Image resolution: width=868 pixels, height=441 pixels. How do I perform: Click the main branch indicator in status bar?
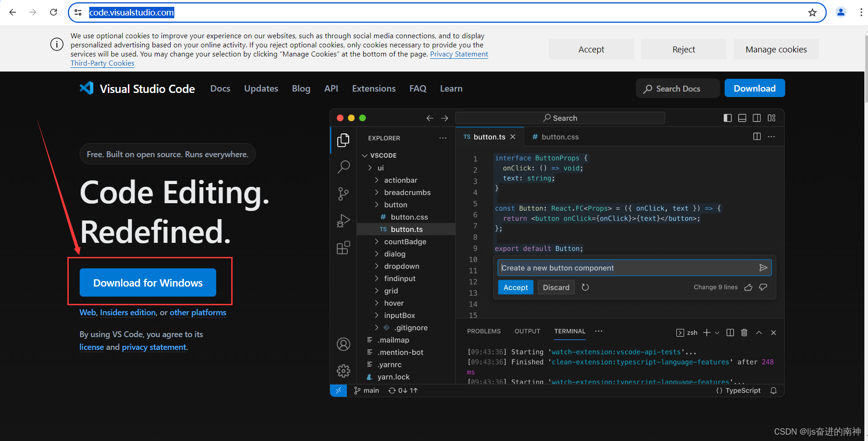pos(366,390)
